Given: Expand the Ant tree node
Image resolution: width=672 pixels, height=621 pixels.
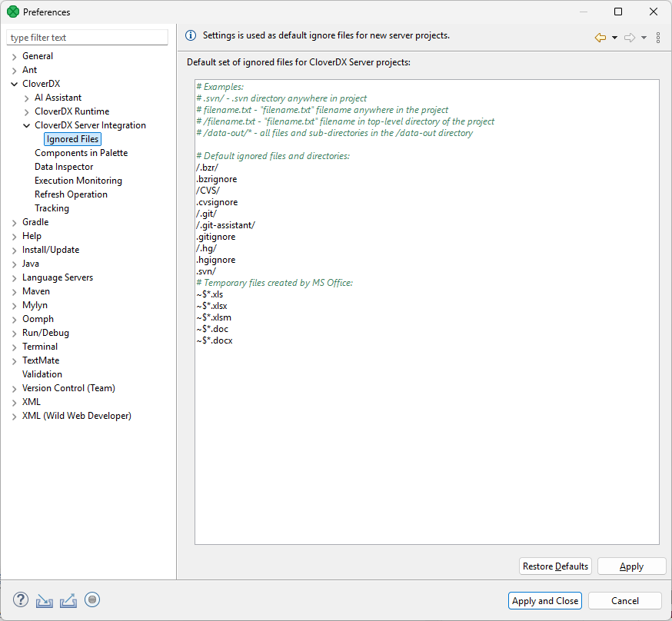Looking at the screenshot, I should [x=14, y=70].
